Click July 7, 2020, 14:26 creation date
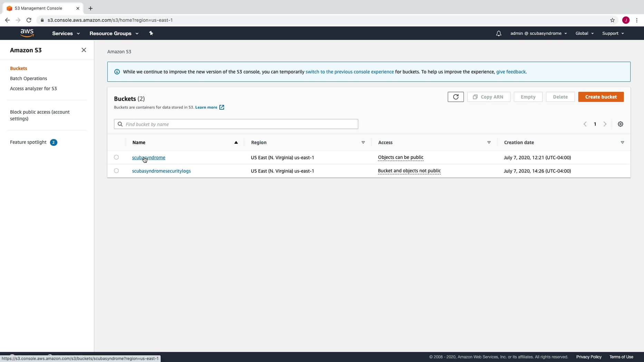This screenshot has height=362, width=644. (x=537, y=171)
